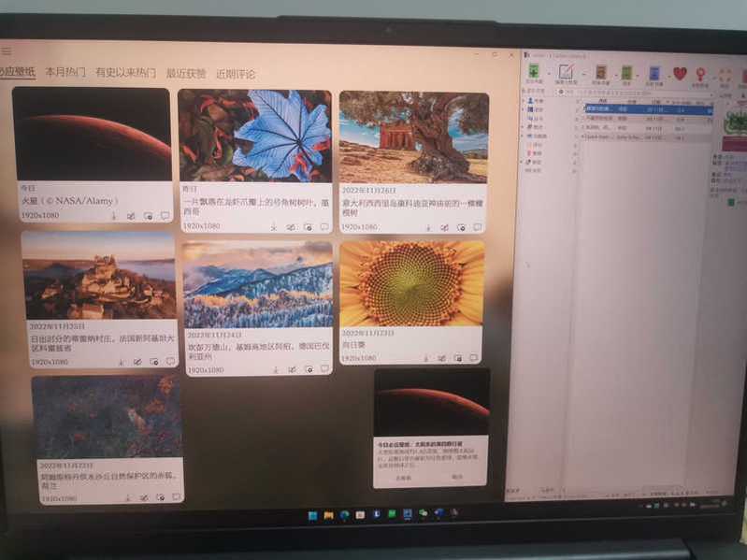
Task: Open the 最近获赞 tab
Action: pos(186,73)
